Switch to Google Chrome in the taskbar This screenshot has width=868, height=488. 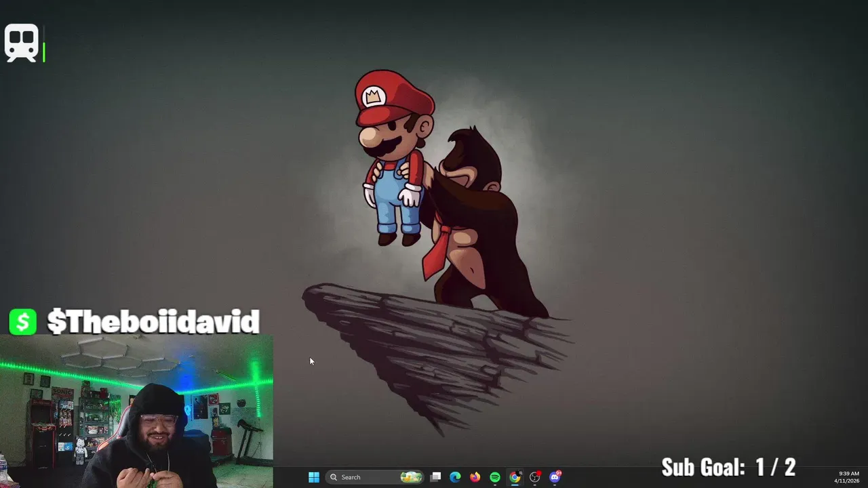point(515,477)
